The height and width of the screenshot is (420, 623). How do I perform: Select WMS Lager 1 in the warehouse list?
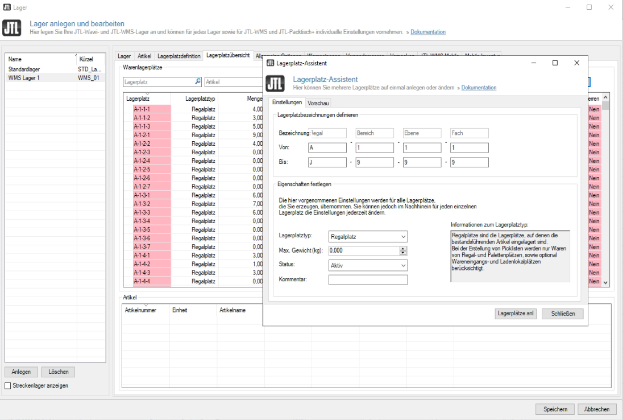[55, 78]
